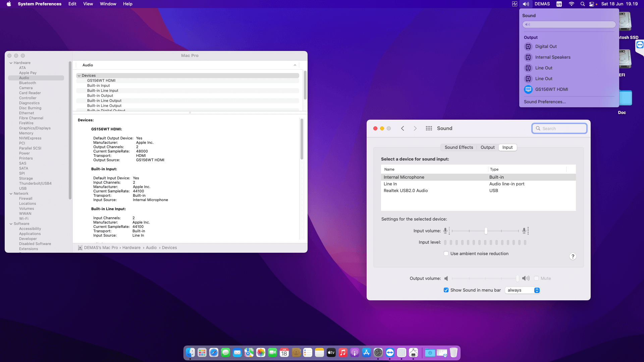Enable ambient noise reduction checkbox
This screenshot has width=644, height=362.
click(x=446, y=254)
